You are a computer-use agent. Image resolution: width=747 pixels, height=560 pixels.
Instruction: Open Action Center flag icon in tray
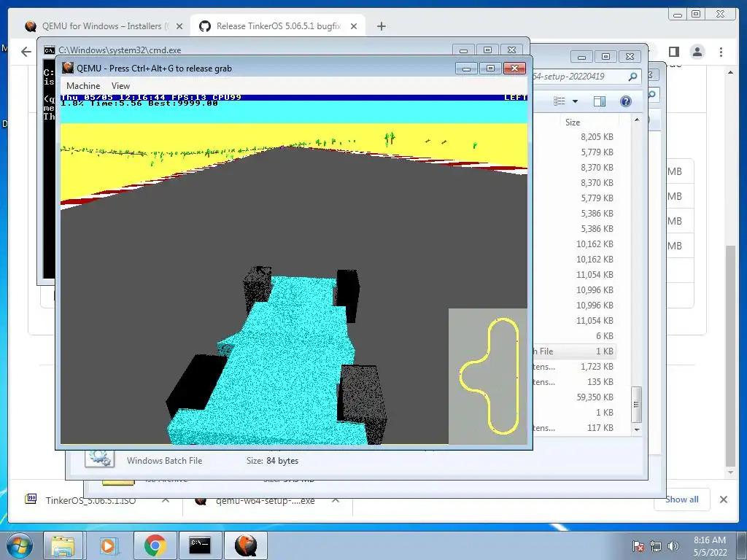click(638, 546)
